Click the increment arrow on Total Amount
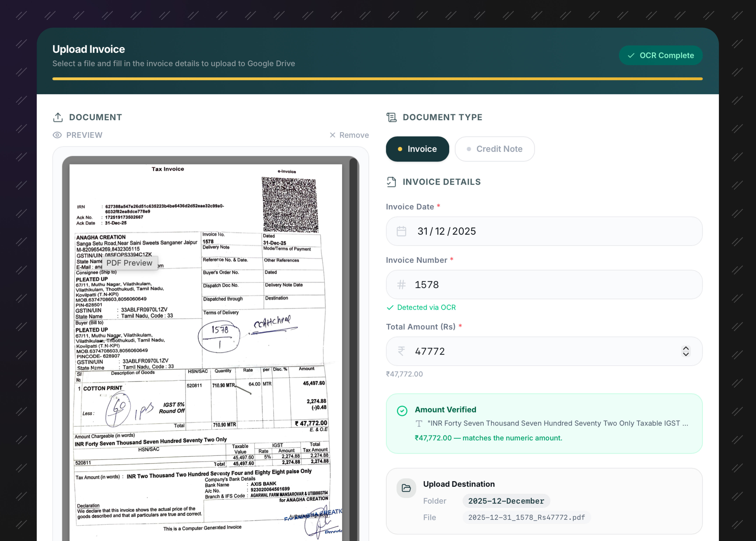756x541 pixels. click(686, 347)
